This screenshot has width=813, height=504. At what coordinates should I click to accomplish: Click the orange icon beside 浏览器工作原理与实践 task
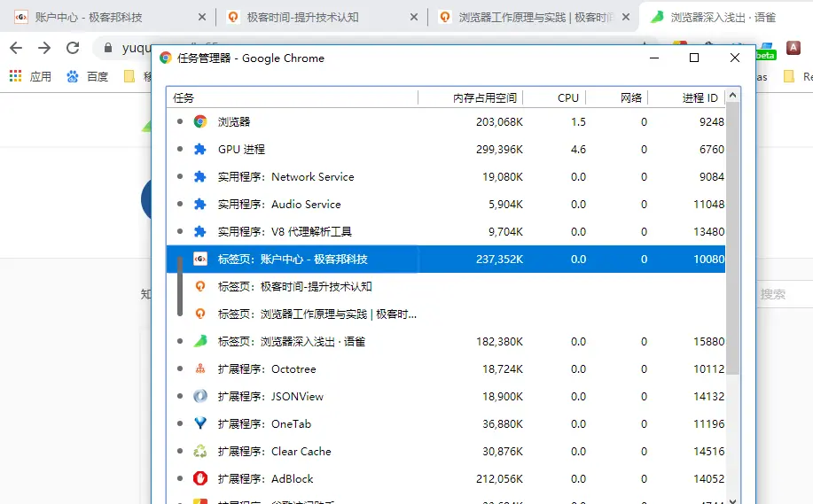coord(200,314)
